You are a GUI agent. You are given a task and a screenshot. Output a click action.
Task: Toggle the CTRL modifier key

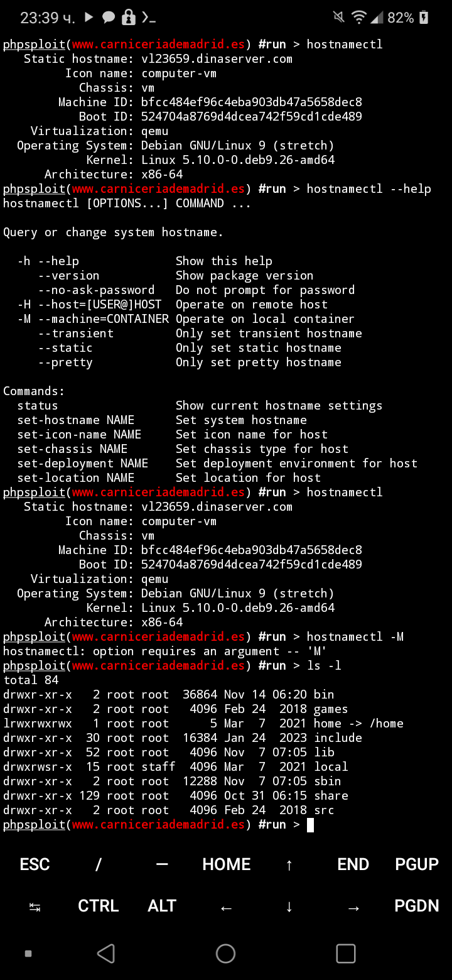point(99,906)
